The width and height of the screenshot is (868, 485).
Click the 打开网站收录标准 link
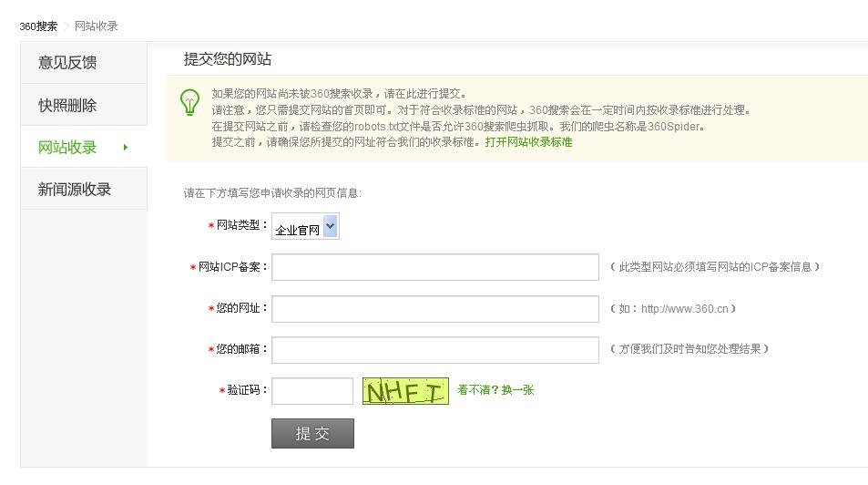point(528,142)
